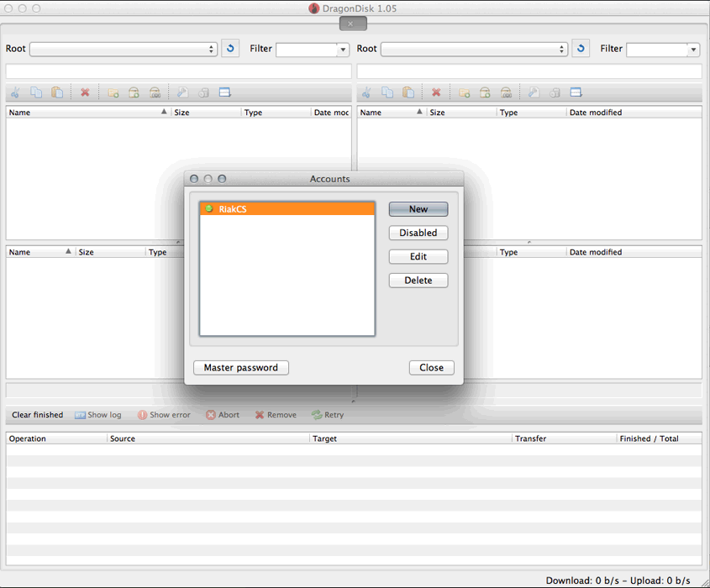Open the left Filter dropdown

click(312, 49)
